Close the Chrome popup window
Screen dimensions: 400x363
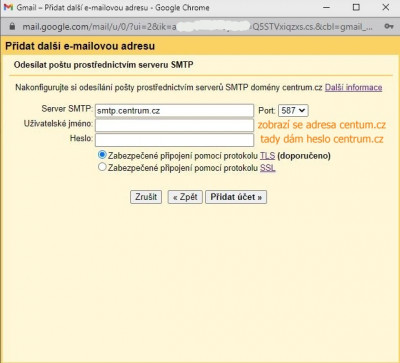coord(386,7)
